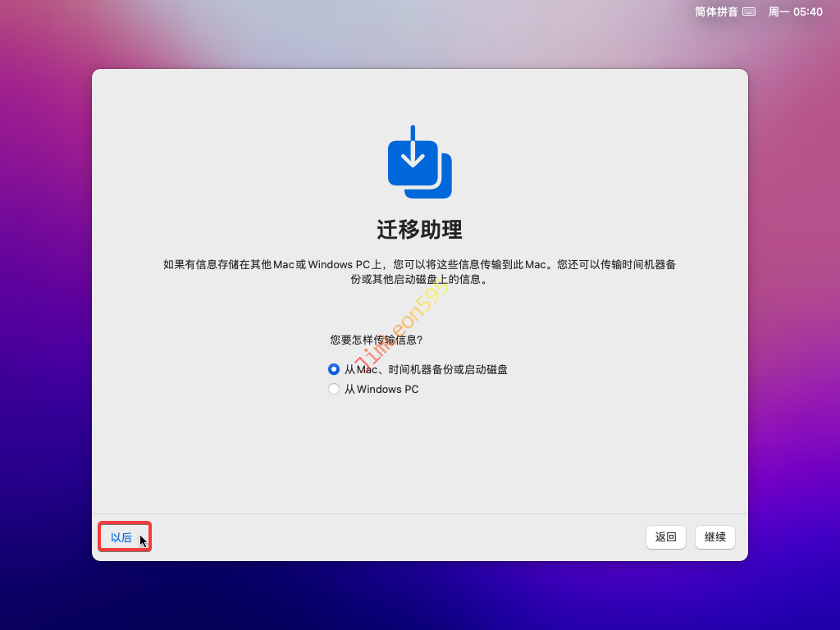Viewport: 840px width, 630px height.
Task: Proceed by clicking the 继续 button
Action: click(715, 537)
